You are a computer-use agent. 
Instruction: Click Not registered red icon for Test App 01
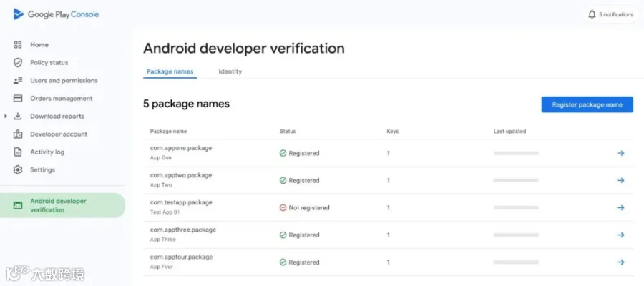(x=283, y=207)
